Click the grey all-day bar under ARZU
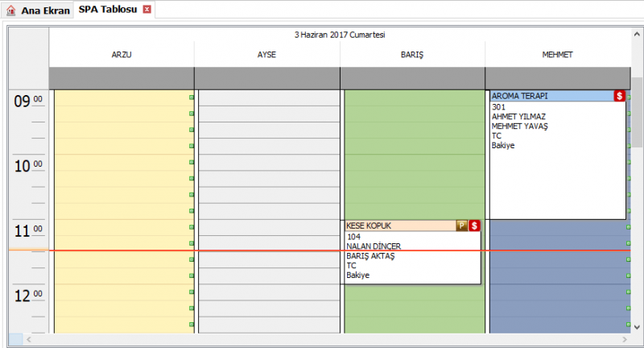 [122, 78]
